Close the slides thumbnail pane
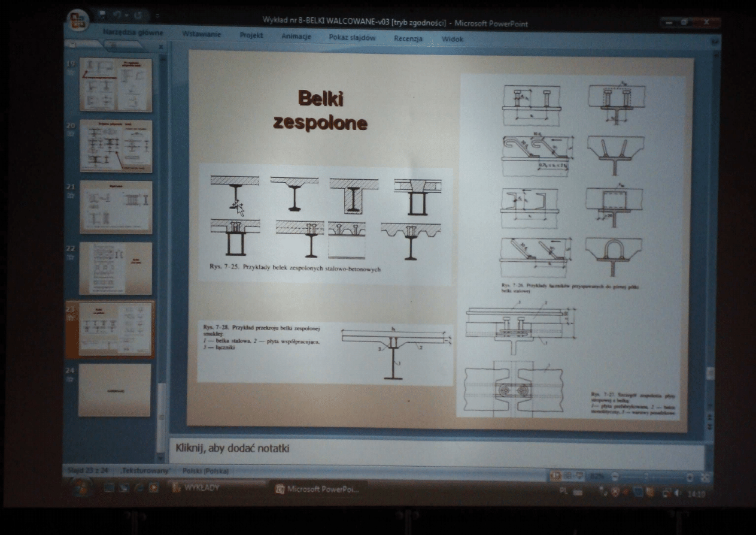Screen dimensions: 756x535 160,46
